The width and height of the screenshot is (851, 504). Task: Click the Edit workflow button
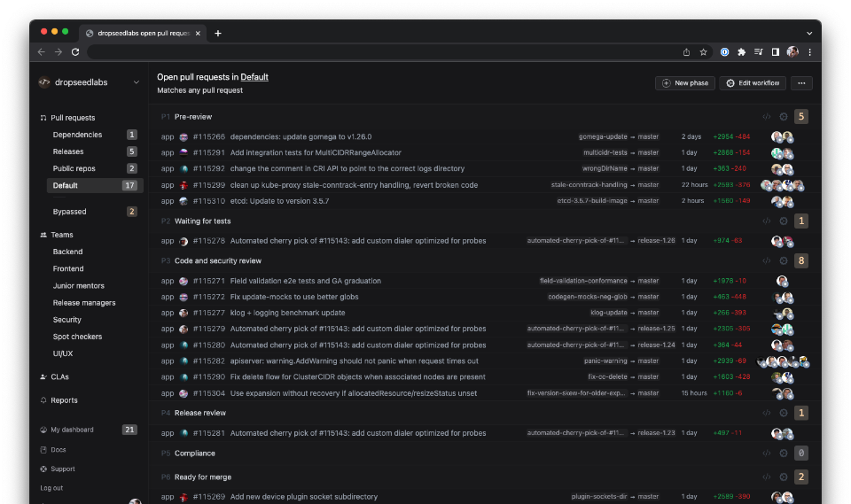click(753, 83)
